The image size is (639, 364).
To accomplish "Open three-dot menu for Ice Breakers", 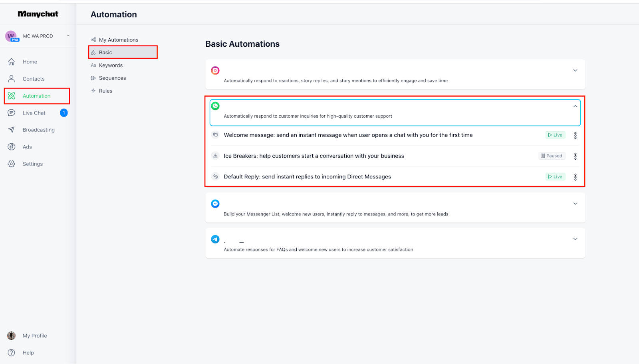I will [575, 156].
